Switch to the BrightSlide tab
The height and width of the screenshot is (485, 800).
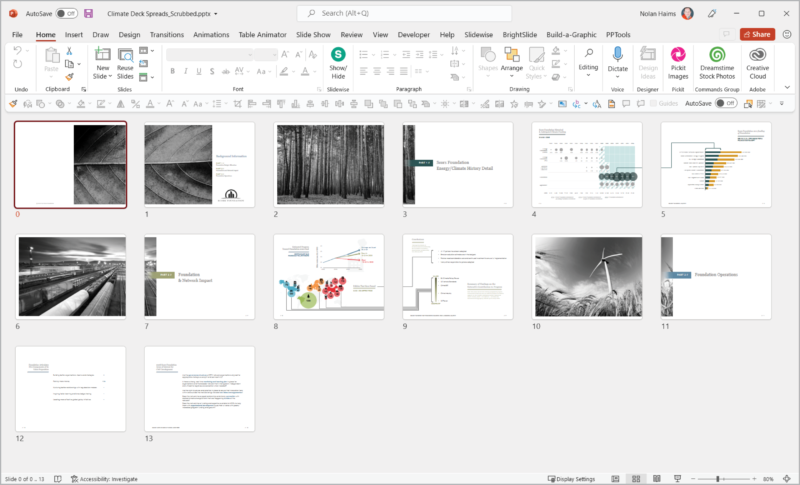519,35
